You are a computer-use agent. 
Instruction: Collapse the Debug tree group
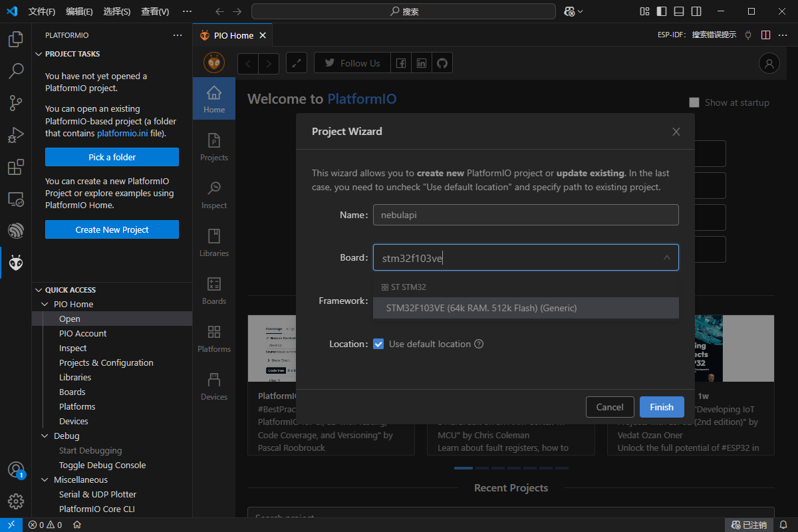coord(45,436)
